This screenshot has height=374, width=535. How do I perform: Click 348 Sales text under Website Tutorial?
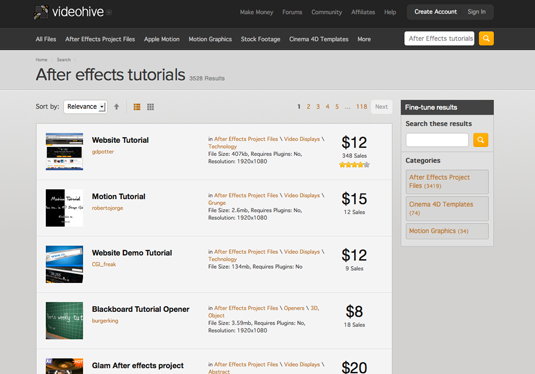point(354,156)
